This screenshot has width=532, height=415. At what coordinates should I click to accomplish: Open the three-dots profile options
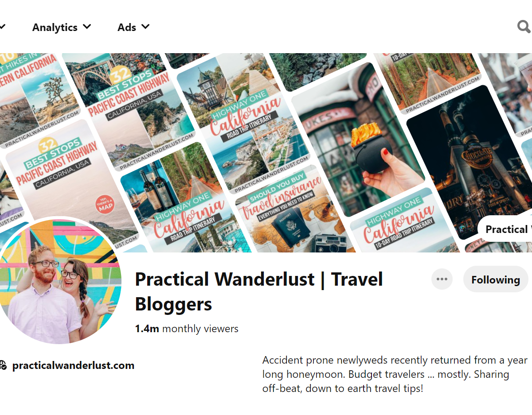tap(442, 279)
